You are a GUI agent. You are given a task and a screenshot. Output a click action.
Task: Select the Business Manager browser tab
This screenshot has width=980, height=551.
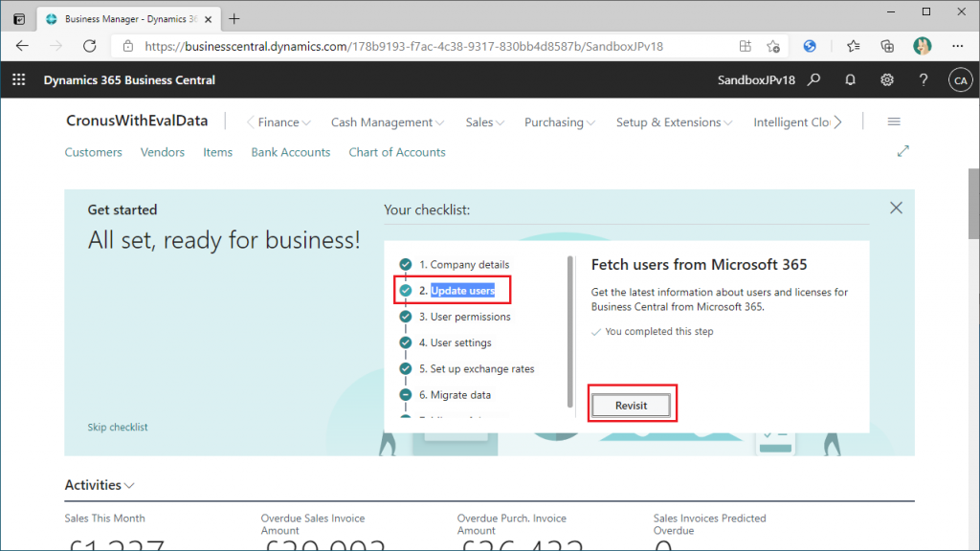click(x=128, y=19)
